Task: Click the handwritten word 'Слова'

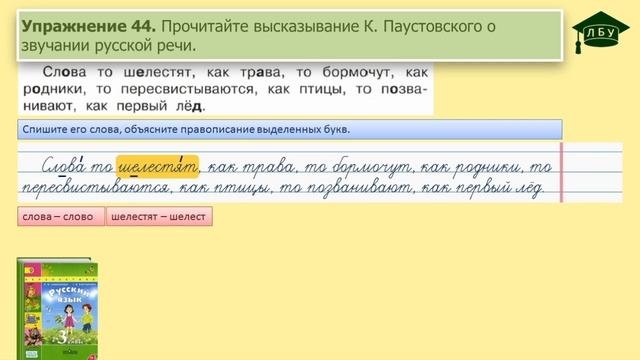Action: [x=64, y=165]
